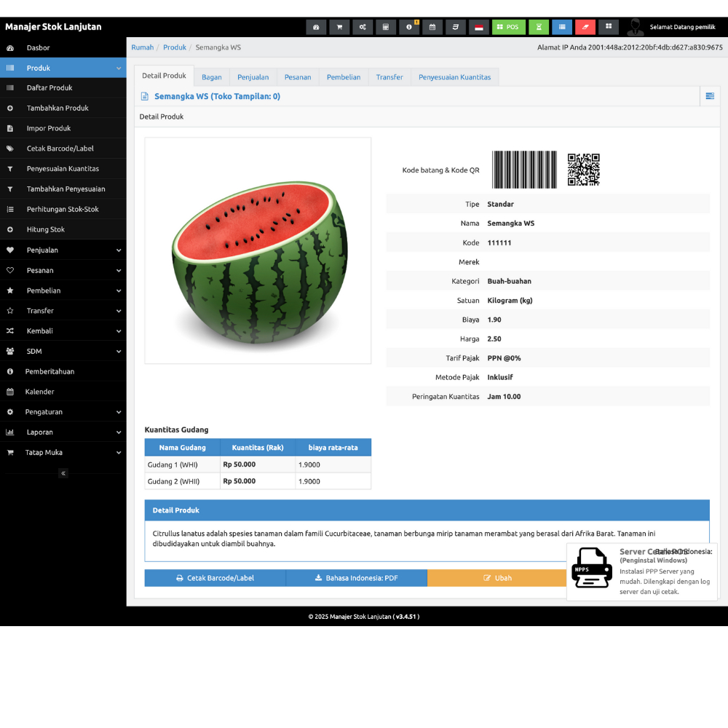Image resolution: width=728 pixels, height=728 pixels.
Task: Click the Perhitungan Stok-Stok list icon
Action: click(x=10, y=210)
